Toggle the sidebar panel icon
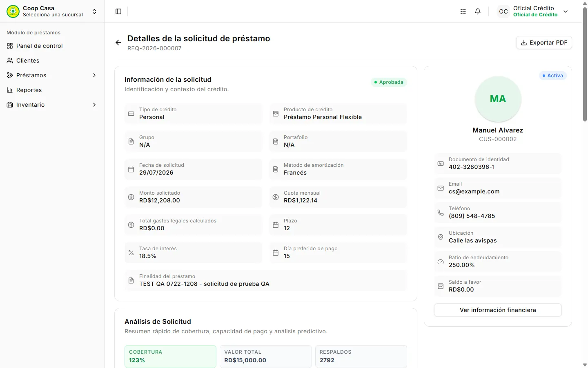 [118, 11]
